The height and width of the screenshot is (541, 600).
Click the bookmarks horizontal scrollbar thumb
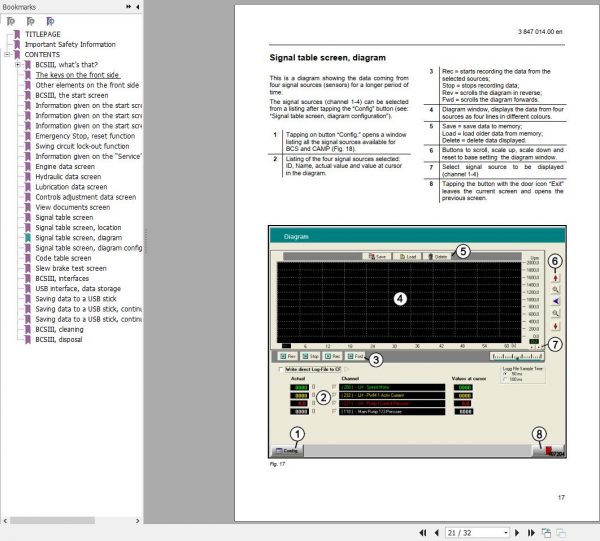pos(52,520)
